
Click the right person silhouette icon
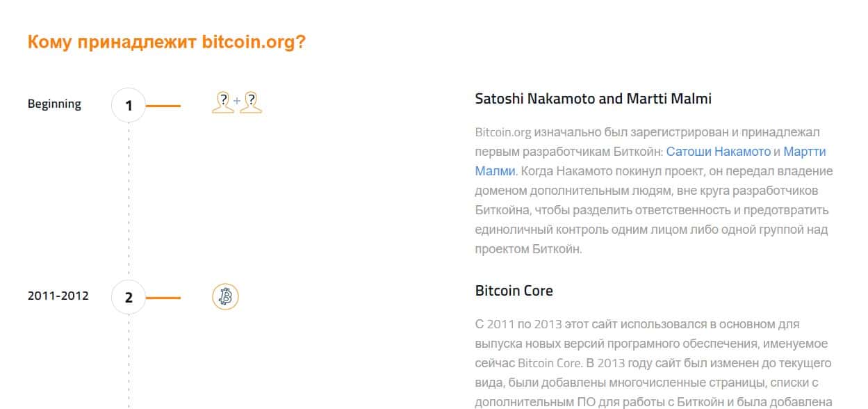251,102
